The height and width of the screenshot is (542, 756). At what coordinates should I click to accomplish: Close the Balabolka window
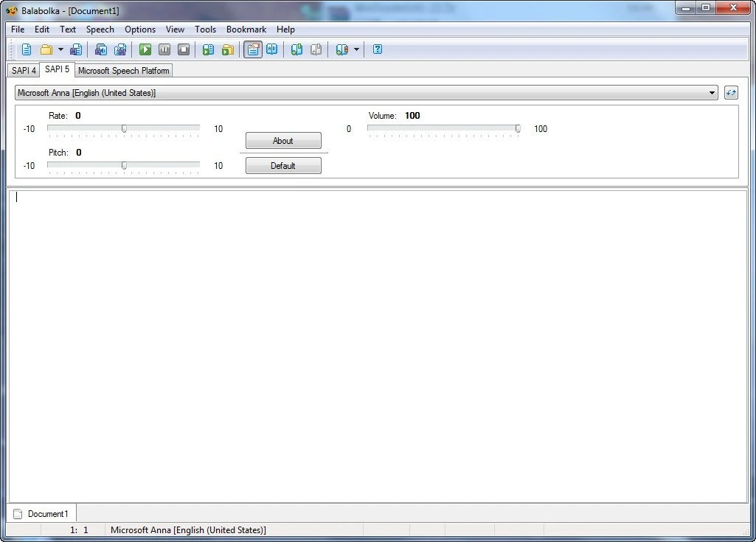point(733,7)
